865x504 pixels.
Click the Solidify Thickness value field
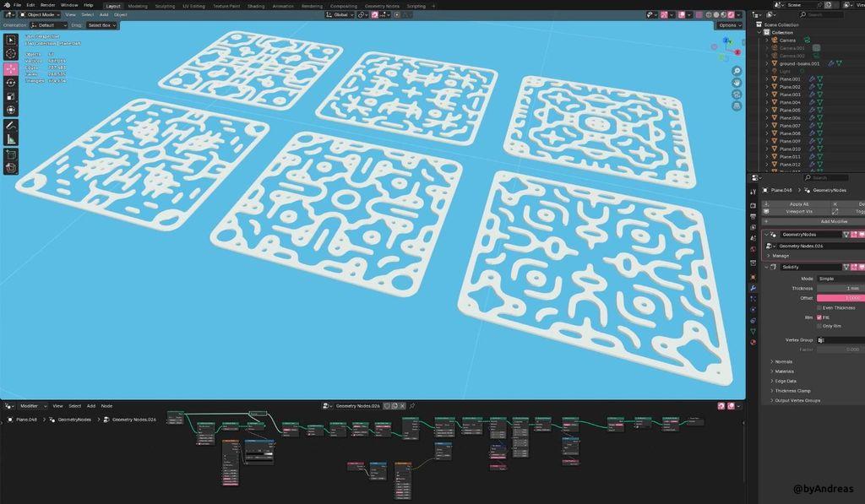pyautogui.click(x=839, y=288)
